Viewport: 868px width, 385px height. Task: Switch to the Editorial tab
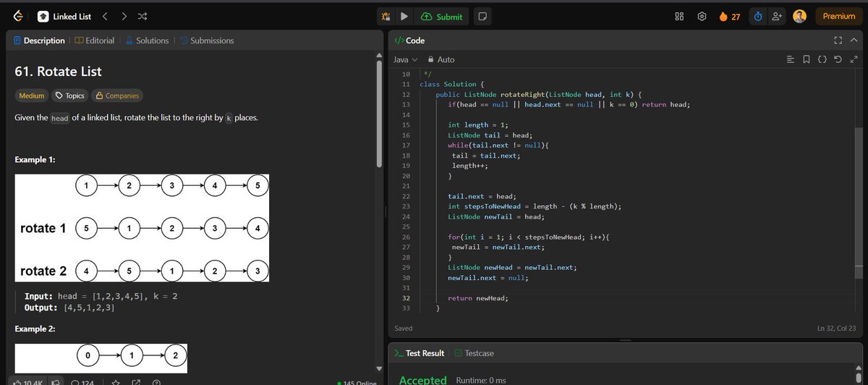tap(94, 41)
